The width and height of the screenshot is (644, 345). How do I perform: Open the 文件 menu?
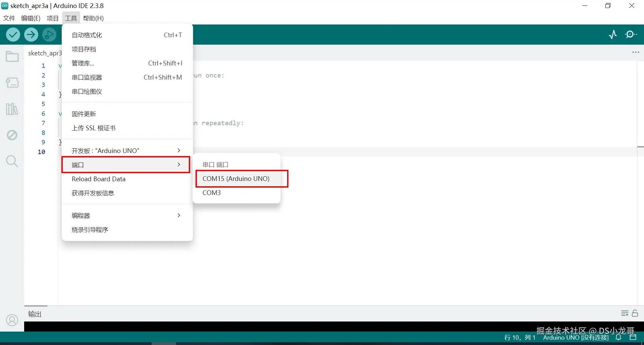(9, 18)
